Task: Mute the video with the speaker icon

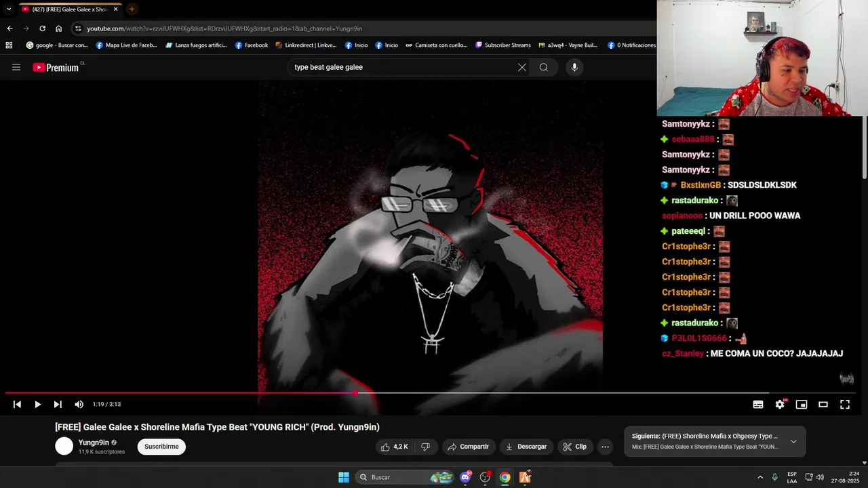Action: pyautogui.click(x=79, y=405)
